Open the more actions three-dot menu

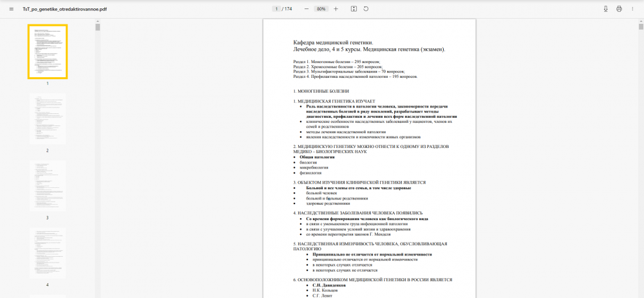pos(632,8)
